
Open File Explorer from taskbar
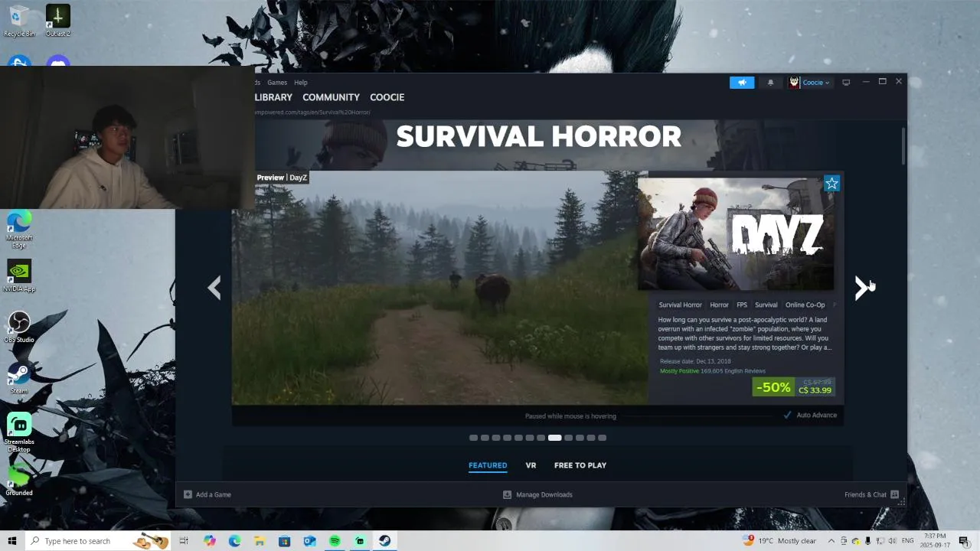[260, 541]
